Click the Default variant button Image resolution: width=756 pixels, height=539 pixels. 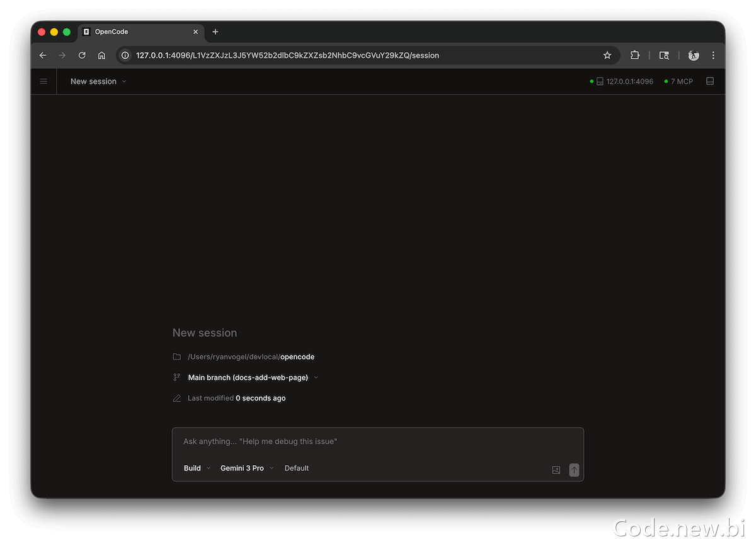pos(297,468)
